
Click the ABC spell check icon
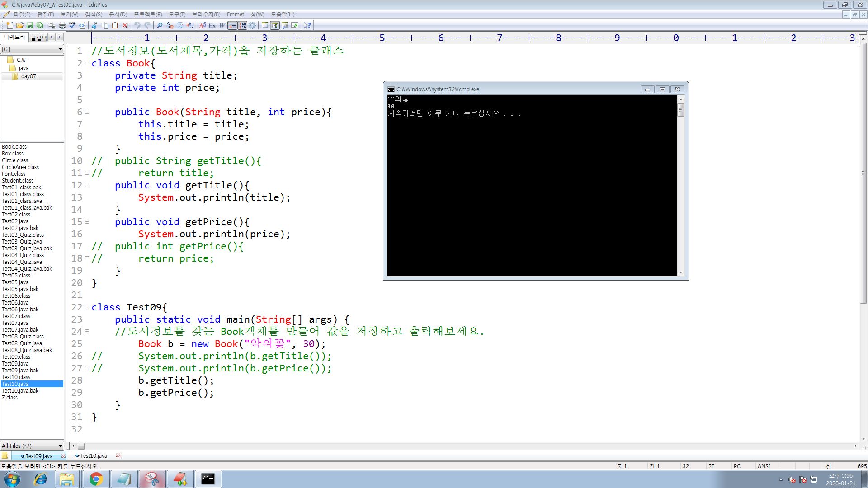[72, 25]
